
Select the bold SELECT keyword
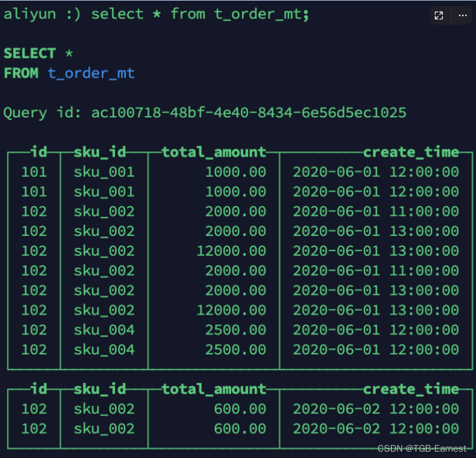[x=30, y=53]
